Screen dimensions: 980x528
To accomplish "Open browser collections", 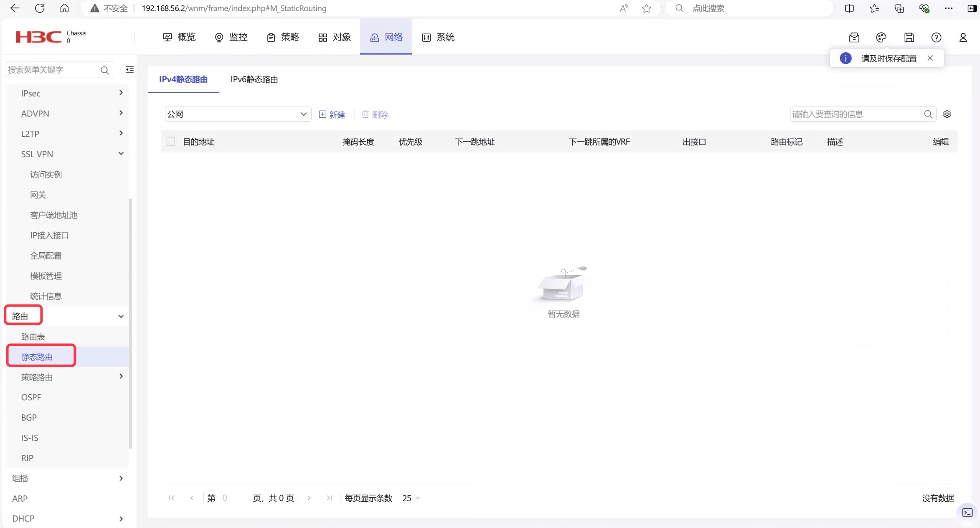I will click(899, 8).
